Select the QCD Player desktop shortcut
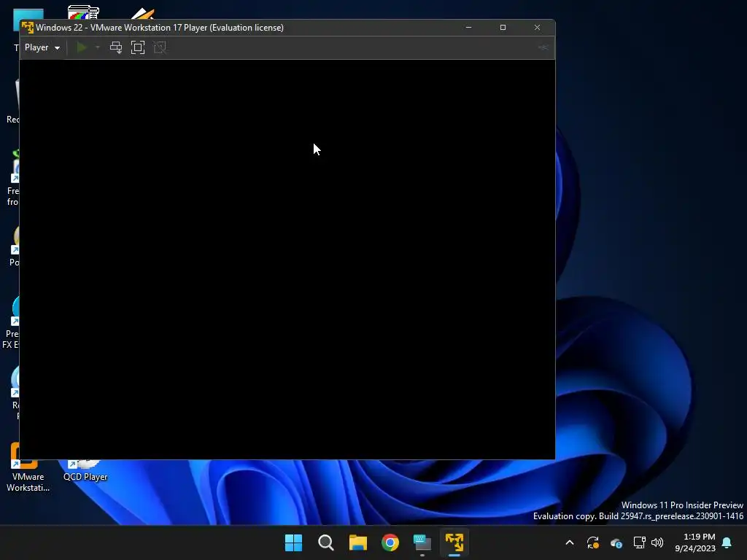Image resolution: width=747 pixels, height=560 pixels. 85,470
